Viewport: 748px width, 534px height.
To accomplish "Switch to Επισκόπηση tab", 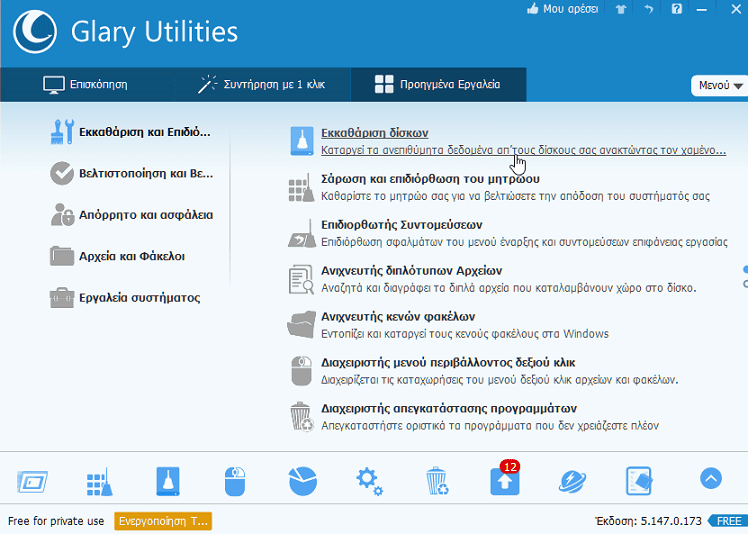I will [x=87, y=84].
